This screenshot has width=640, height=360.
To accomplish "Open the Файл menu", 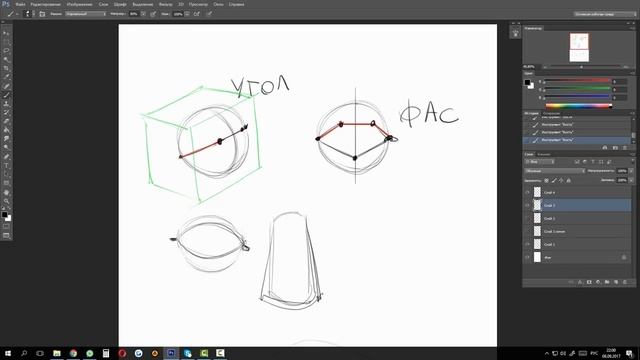I will click(20, 4).
